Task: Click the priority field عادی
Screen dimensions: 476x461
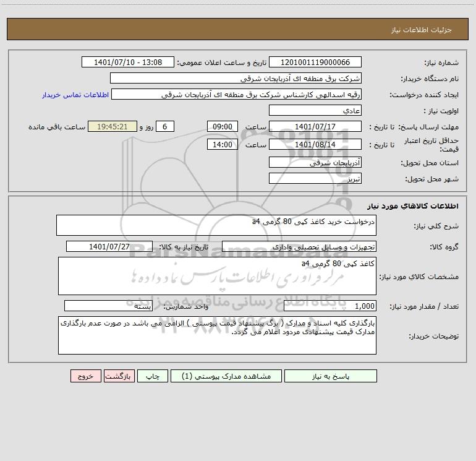Action: 315,110
